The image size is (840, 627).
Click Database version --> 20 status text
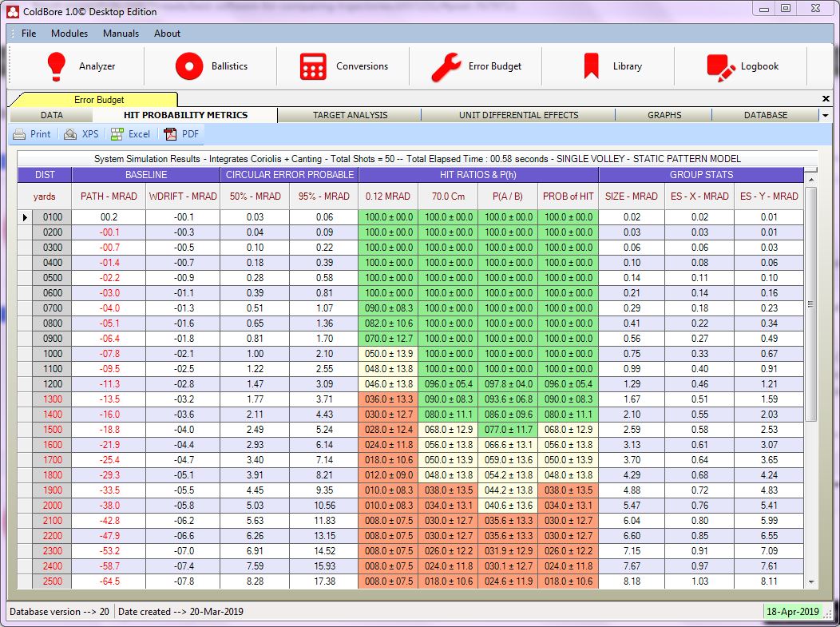(59, 612)
